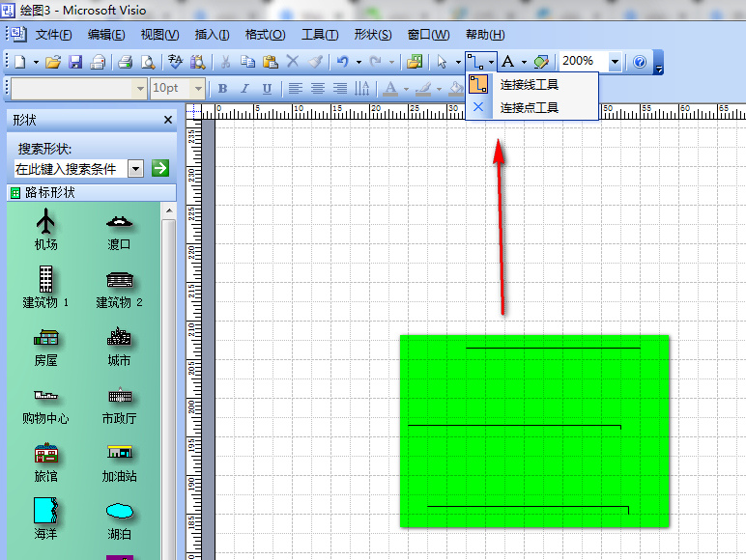Click the Undo arrow icon
This screenshot has width=746, height=560.
tap(341, 62)
